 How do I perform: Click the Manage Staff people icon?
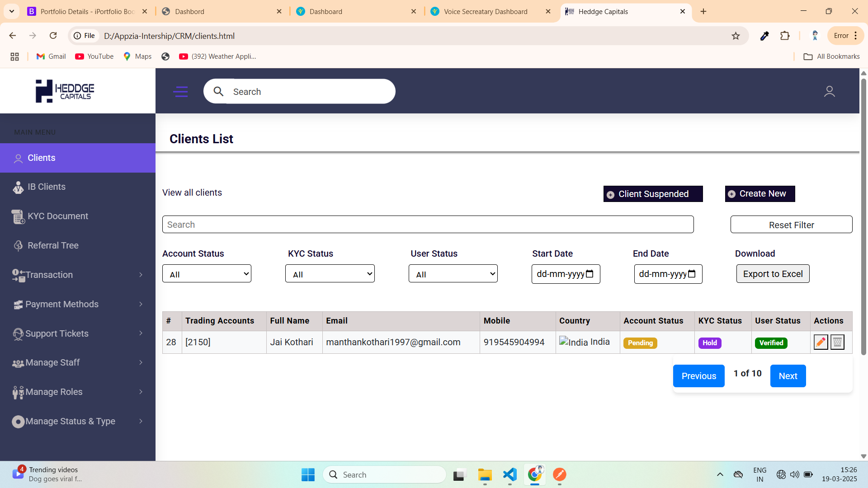point(18,363)
